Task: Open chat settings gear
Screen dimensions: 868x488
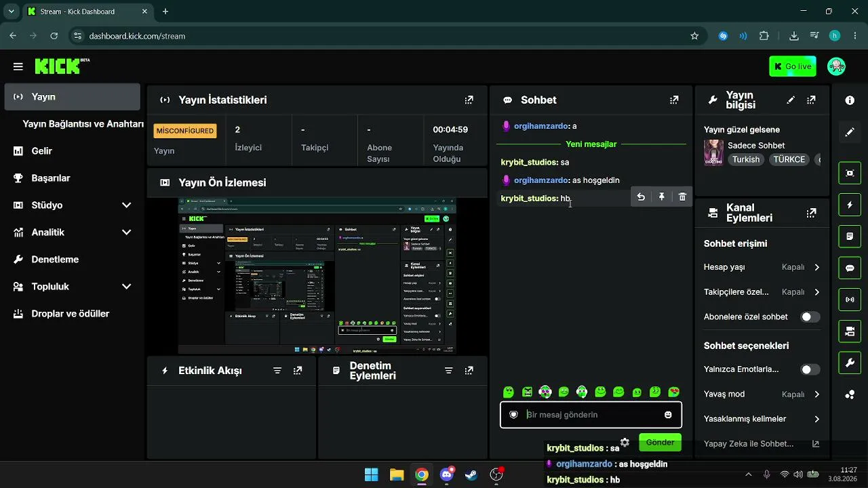Action: 625,443
